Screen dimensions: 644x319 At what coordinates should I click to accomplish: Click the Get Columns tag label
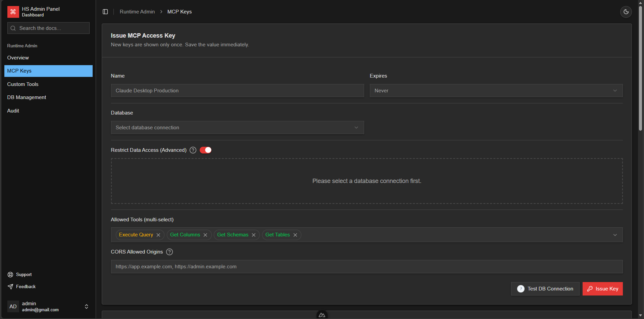click(185, 235)
